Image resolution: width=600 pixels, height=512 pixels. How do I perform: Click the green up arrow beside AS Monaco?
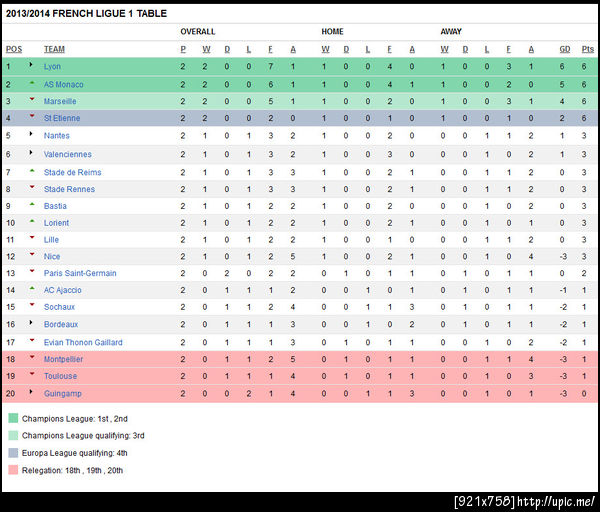click(32, 83)
